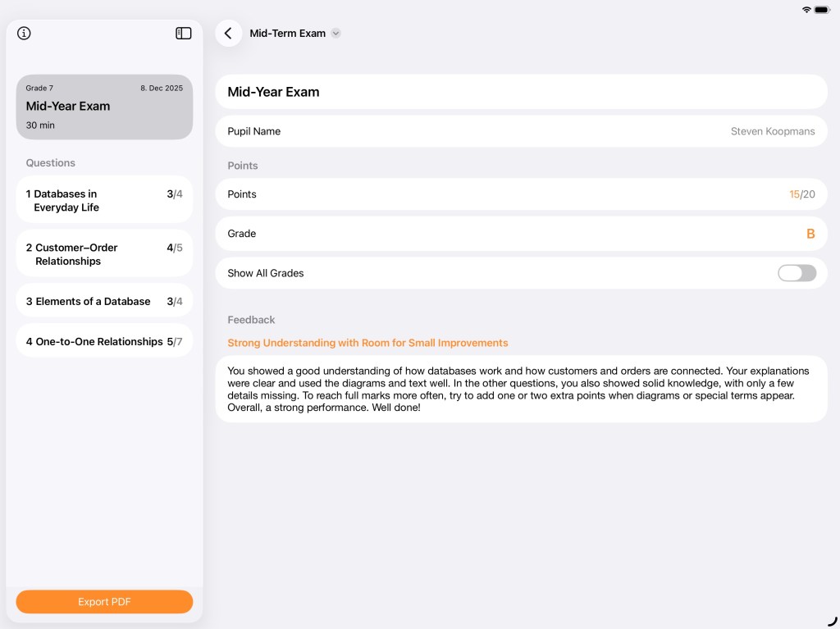The height and width of the screenshot is (629, 840).
Task: Click the battery indicator icon
Action: pyautogui.click(x=822, y=10)
